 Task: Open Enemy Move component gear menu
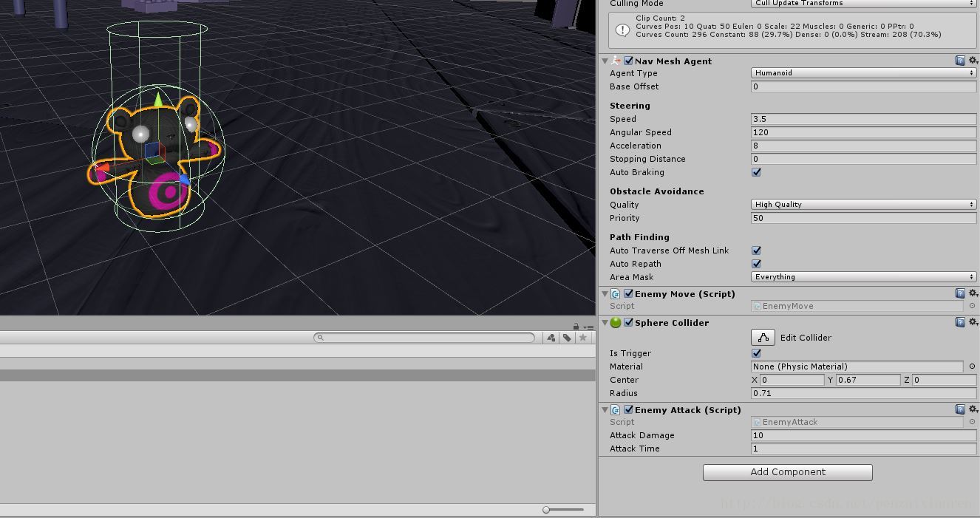click(973, 293)
